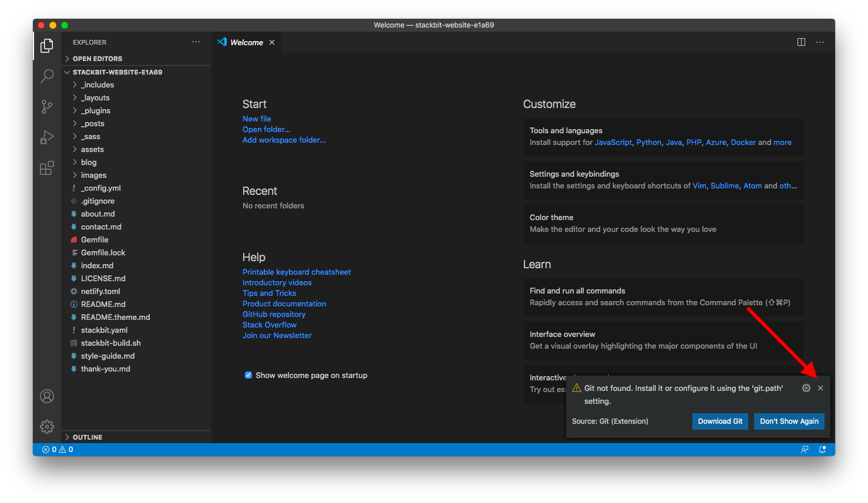868x503 pixels.
Task: Open notification settings gear icon
Action: 806,388
